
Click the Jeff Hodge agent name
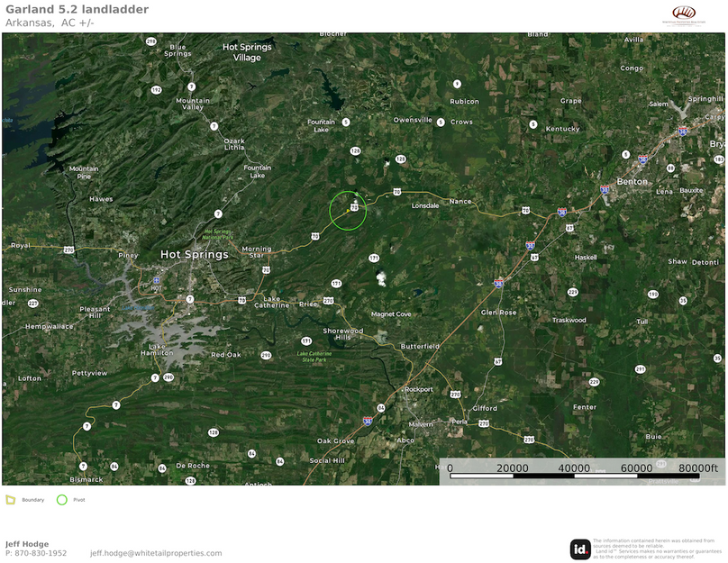point(27,544)
